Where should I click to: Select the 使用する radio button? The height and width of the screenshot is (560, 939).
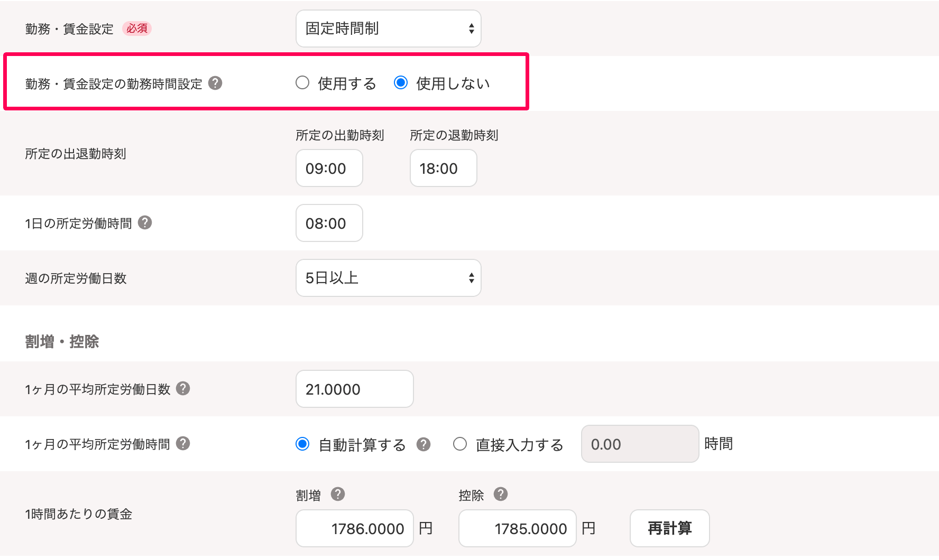302,83
